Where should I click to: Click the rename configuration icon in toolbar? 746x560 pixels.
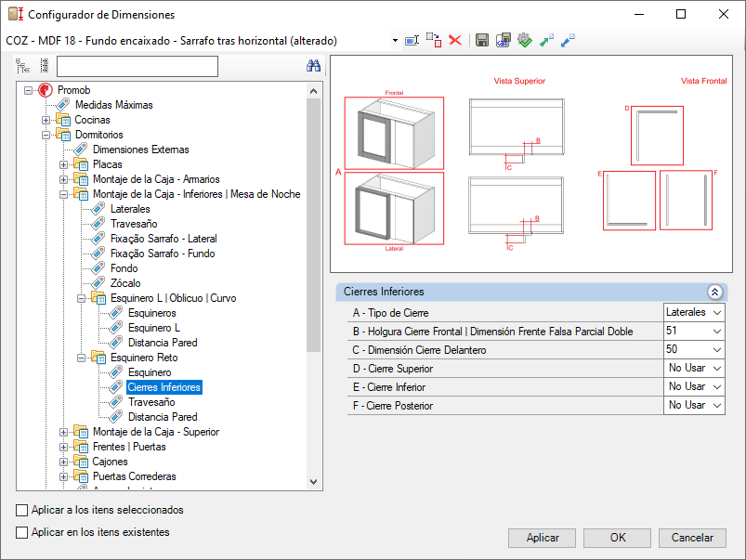[x=412, y=41]
